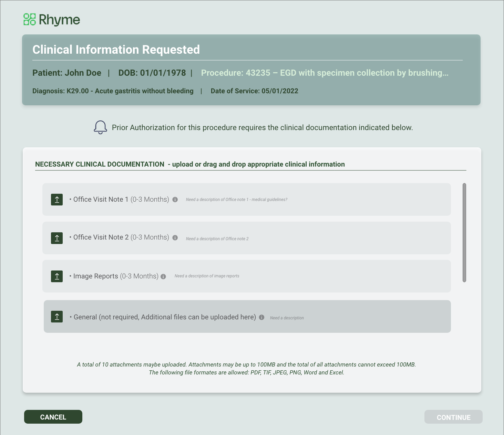
Task: Upload file for Office Visit Note 1
Action: (57, 199)
